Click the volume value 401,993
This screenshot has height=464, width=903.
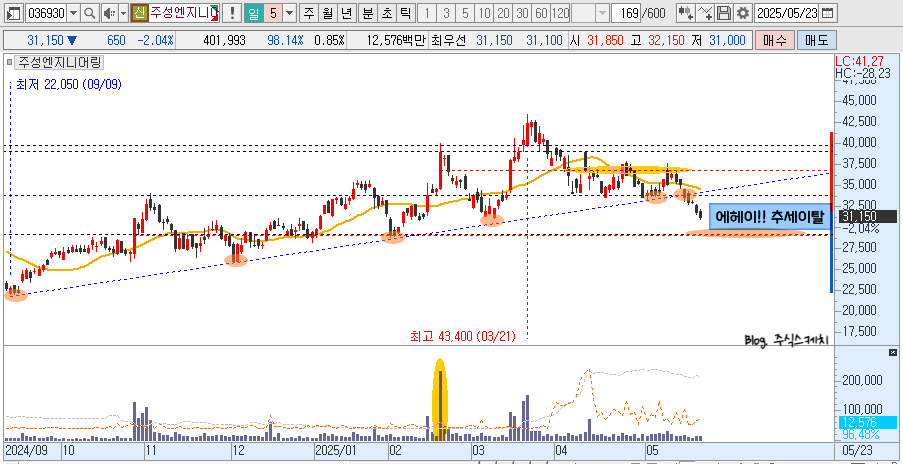tap(225, 40)
